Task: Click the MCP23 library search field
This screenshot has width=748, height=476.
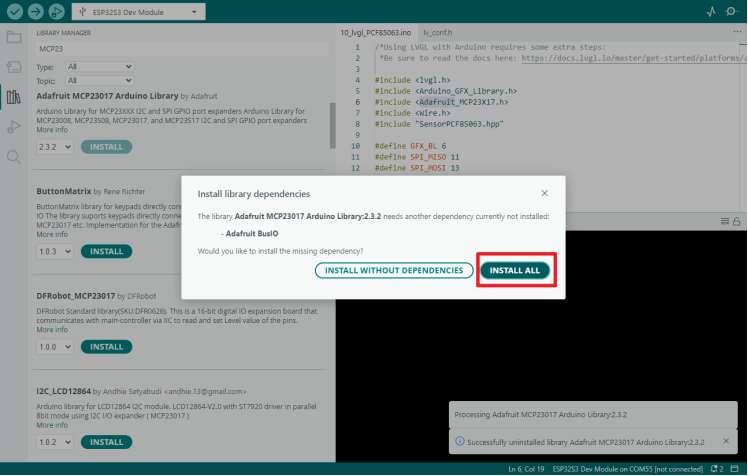Action: pyautogui.click(x=180, y=48)
